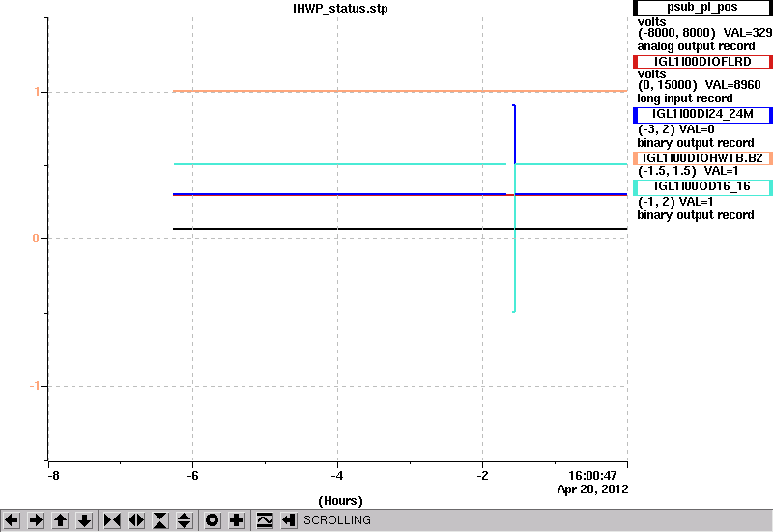Click the waveform graph-mode toolbar icon
The width and height of the screenshot is (773, 532).
click(265, 520)
